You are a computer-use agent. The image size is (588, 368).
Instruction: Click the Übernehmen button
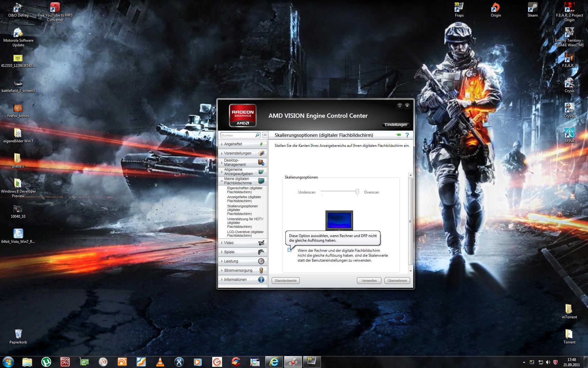click(x=397, y=281)
